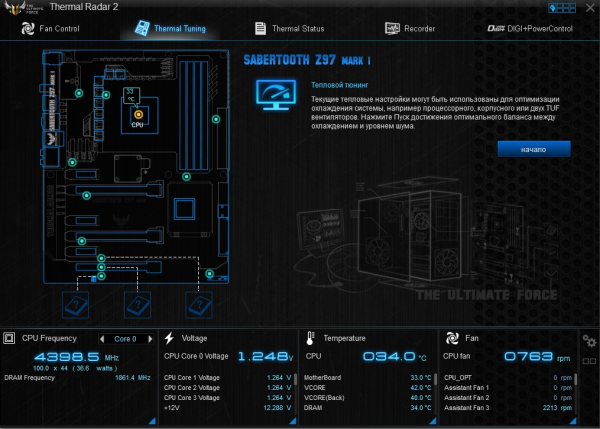Click the blue начало start button
This screenshot has width=600, height=429.
point(534,149)
